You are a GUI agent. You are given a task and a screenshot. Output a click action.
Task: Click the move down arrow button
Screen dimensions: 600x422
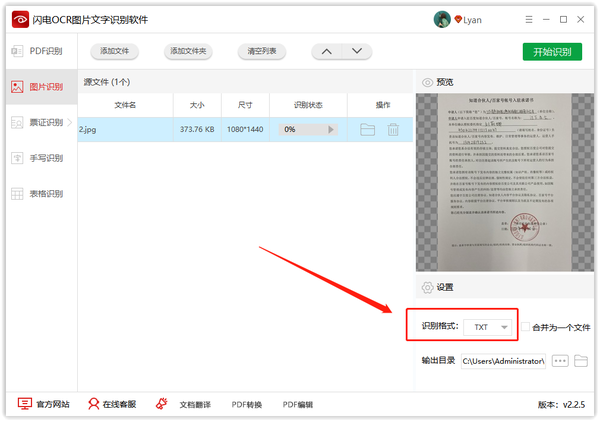[x=355, y=52]
